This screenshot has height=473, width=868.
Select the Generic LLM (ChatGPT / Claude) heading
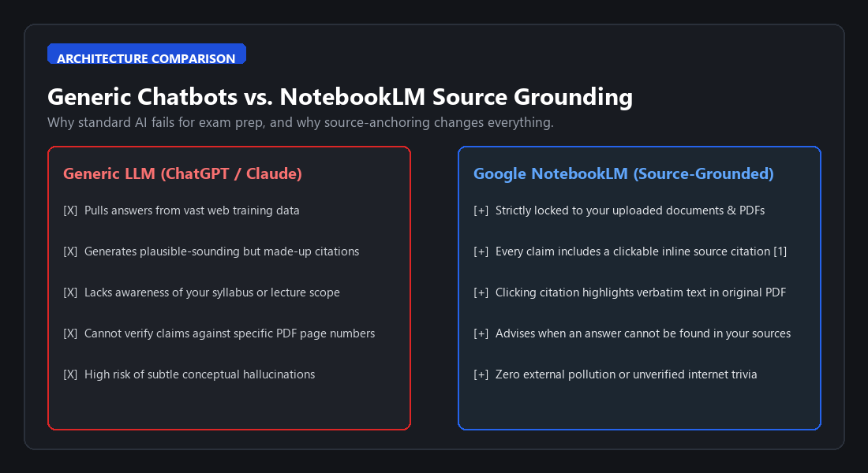(183, 173)
